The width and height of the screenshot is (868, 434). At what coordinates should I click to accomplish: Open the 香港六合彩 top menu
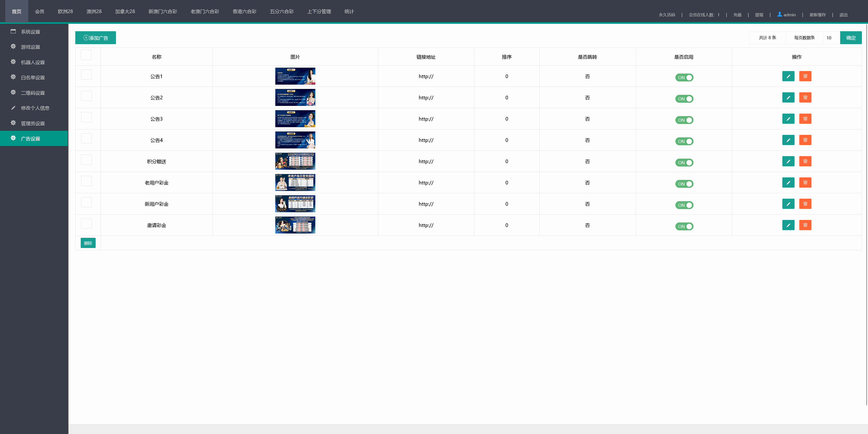(x=244, y=12)
